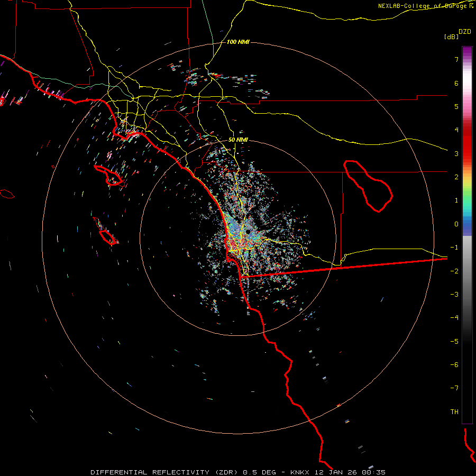
Task: Click the DIFFERENTIAL REFLECTIVITY (ZDR) title text
Action: [x=166, y=472]
